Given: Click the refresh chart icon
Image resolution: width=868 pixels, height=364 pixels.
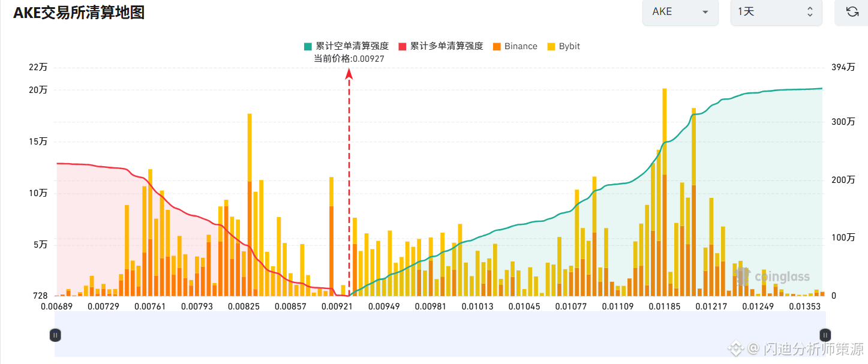Looking at the screenshot, I should (852, 11).
